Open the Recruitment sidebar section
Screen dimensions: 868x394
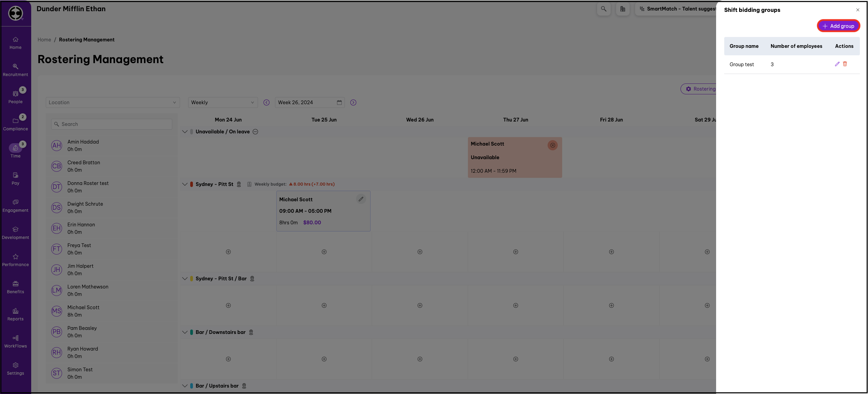(16, 70)
